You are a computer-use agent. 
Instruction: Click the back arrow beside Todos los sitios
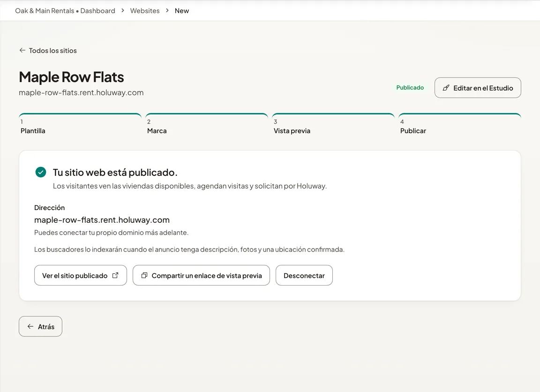click(22, 50)
